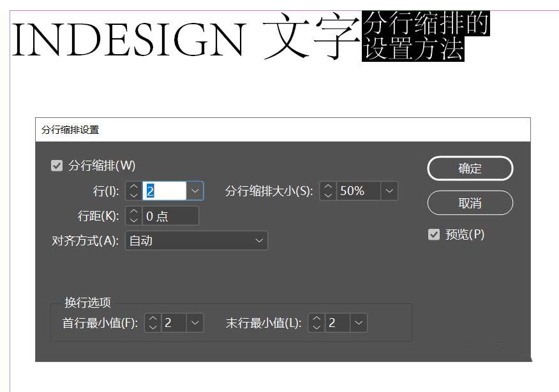Open the 分行缩排大小(S) dropdown arrow
The height and width of the screenshot is (392, 559).
pos(389,191)
